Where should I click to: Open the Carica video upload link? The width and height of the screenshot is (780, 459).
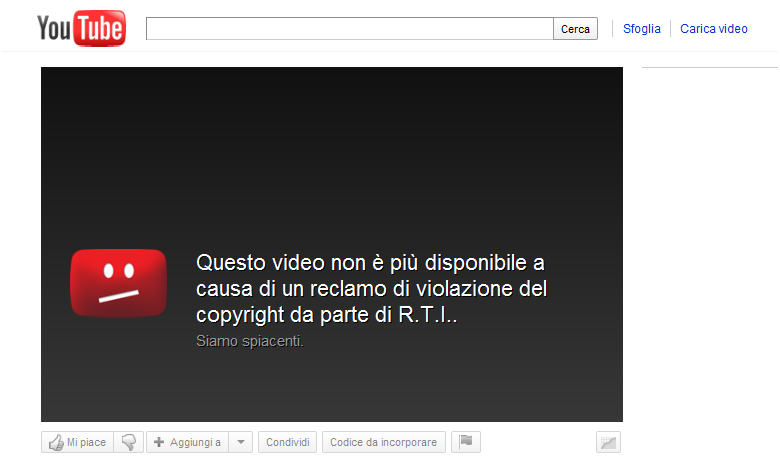713,29
